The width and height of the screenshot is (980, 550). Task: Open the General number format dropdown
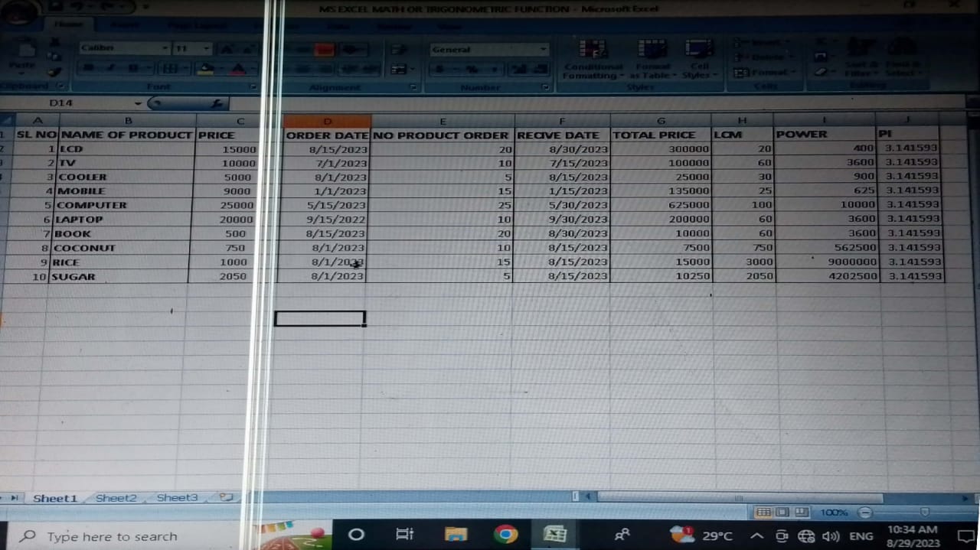click(x=544, y=50)
